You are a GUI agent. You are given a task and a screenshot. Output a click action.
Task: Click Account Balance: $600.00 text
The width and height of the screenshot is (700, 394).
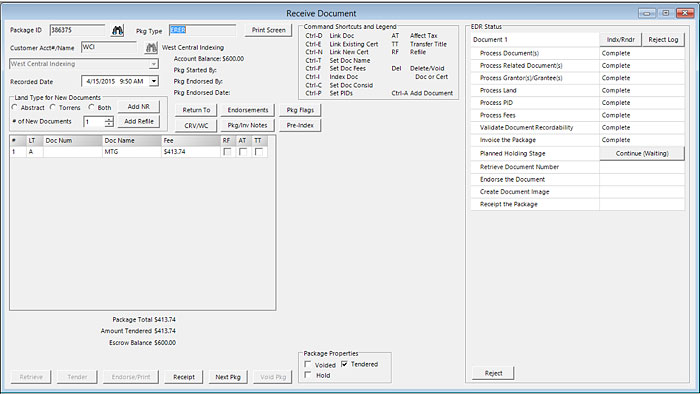pyautogui.click(x=209, y=58)
